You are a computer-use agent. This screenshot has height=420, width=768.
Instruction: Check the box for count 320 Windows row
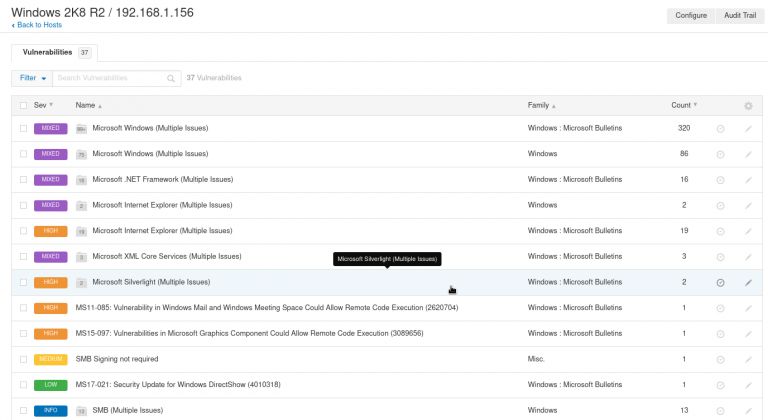coord(24,128)
